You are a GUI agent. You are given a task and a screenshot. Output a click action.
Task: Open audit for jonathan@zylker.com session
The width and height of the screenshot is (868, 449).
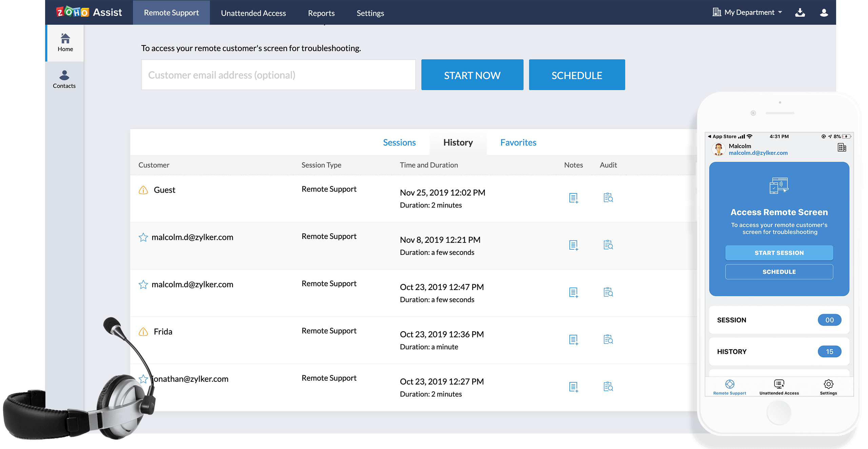(x=608, y=386)
